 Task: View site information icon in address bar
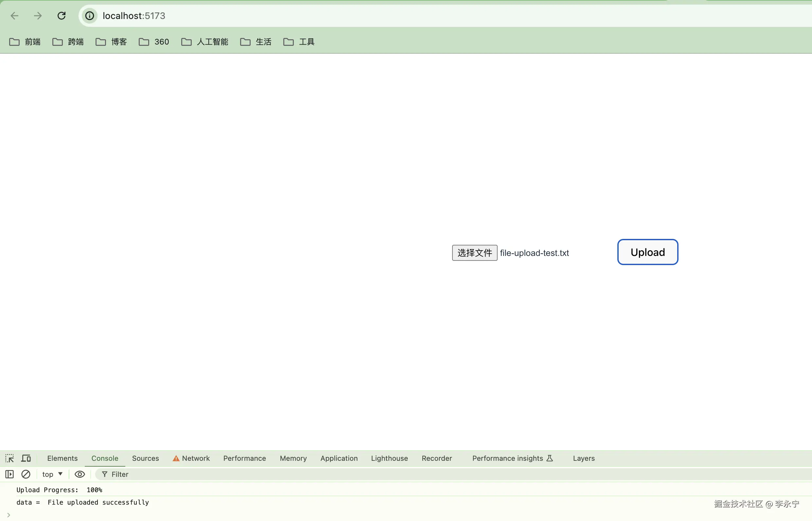90,16
